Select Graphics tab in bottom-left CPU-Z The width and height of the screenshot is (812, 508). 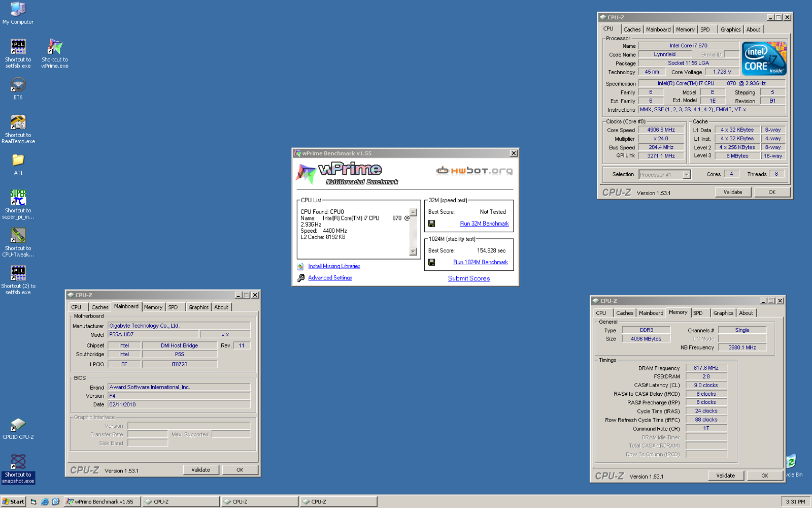[x=198, y=307]
